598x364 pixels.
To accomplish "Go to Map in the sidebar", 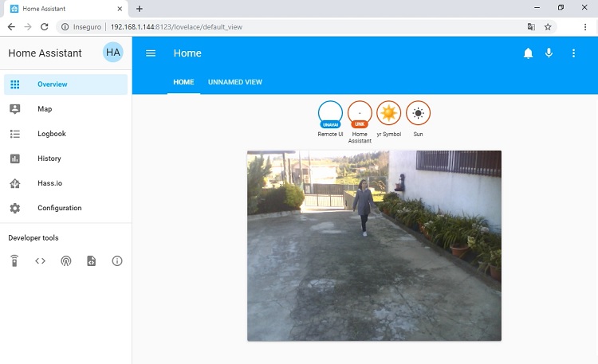I will click(x=45, y=109).
